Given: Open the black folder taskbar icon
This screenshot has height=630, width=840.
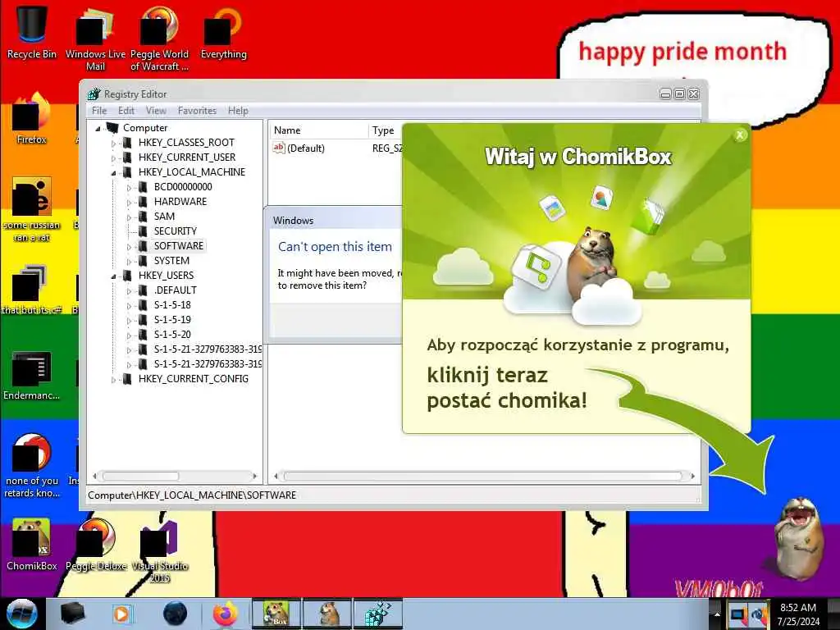Looking at the screenshot, I should 73,614.
